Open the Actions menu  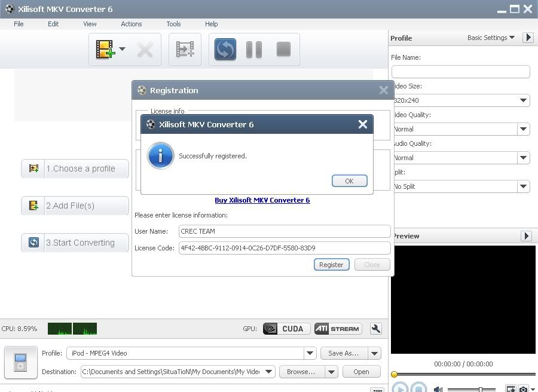(132, 24)
